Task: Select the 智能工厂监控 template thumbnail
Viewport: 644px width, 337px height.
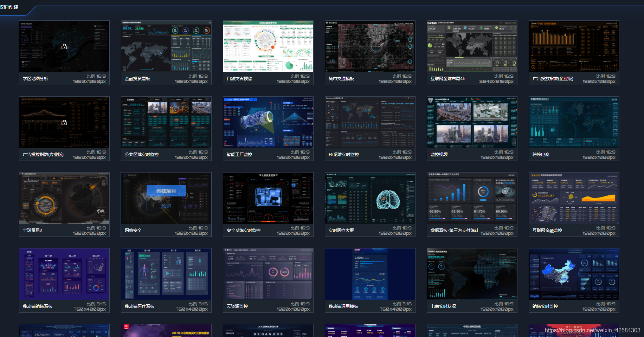Action: [x=268, y=122]
